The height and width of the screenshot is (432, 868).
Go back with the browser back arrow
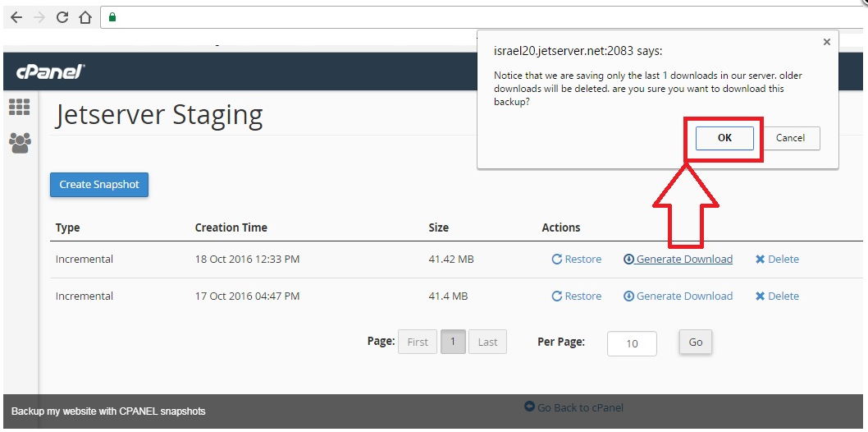point(16,18)
